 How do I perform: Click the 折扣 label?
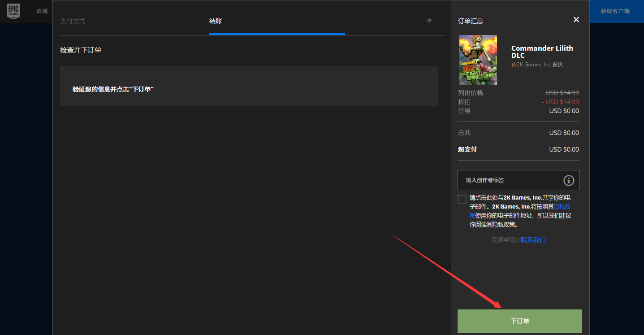(464, 102)
